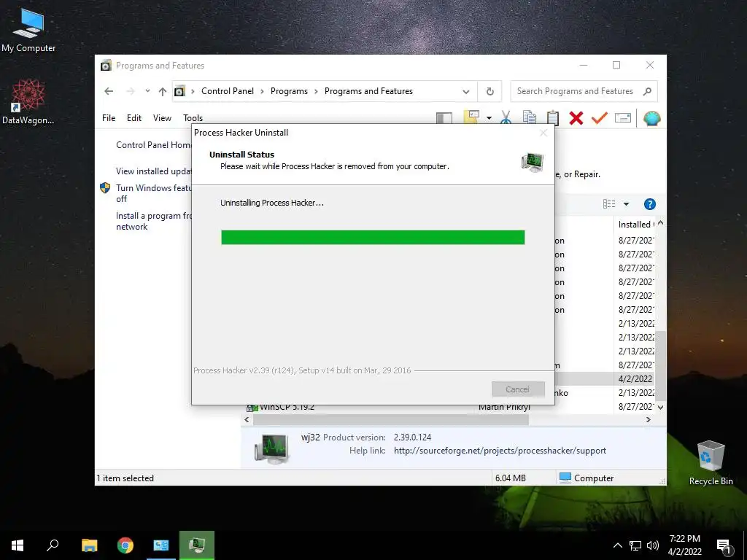This screenshot has width=747, height=560.
Task: Click the Control Panel Home link
Action: pyautogui.click(x=153, y=145)
